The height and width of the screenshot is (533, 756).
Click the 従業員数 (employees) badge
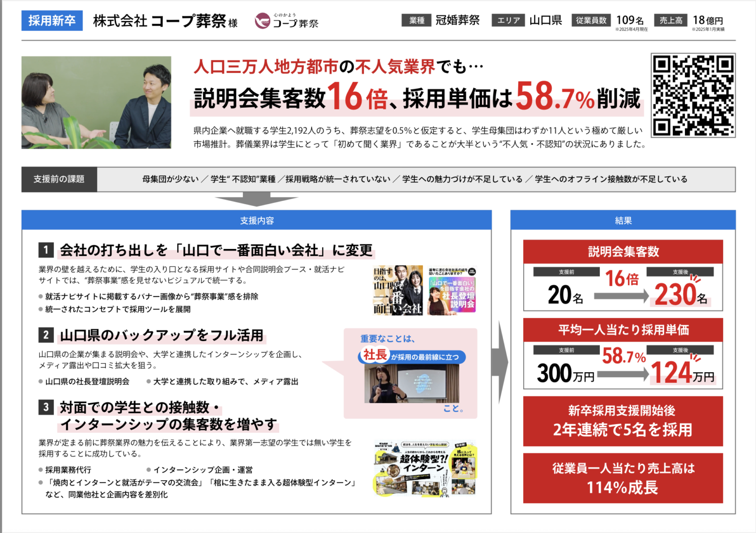[x=590, y=21]
